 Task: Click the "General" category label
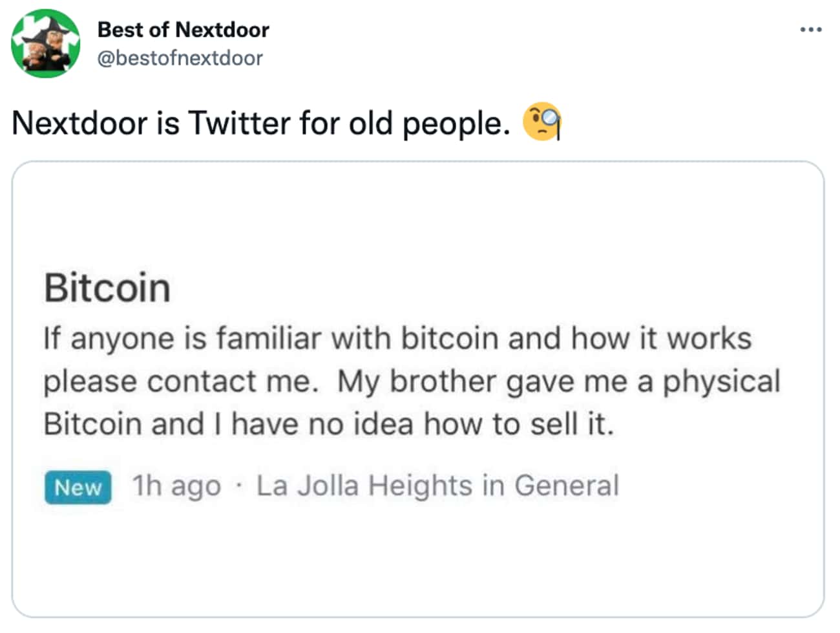567,486
